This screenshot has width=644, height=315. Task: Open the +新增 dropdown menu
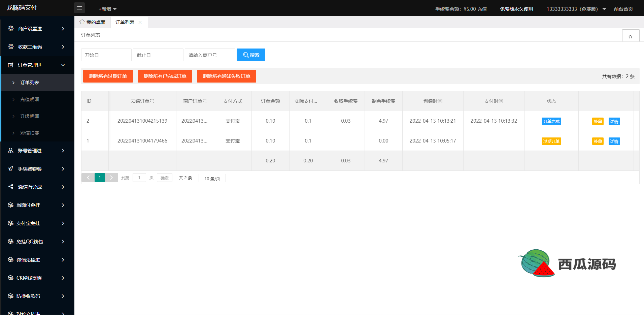[x=107, y=9]
